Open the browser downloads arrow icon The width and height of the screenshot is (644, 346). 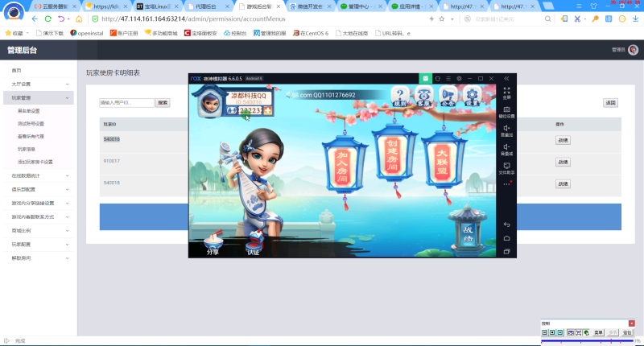(x=635, y=19)
